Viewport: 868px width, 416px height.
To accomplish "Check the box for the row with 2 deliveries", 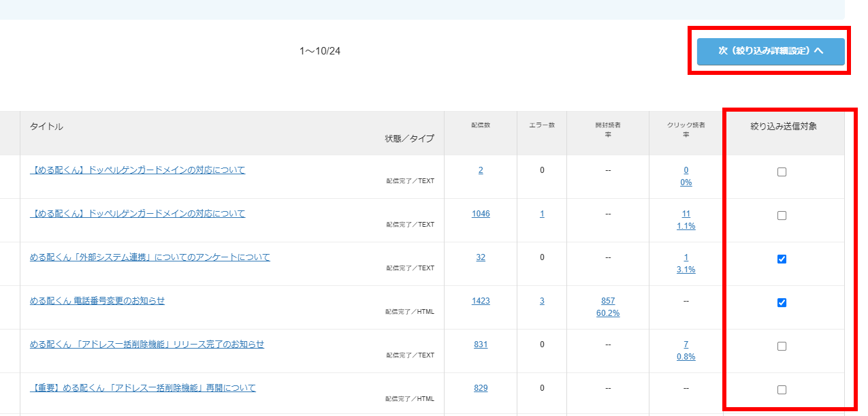I will [782, 172].
